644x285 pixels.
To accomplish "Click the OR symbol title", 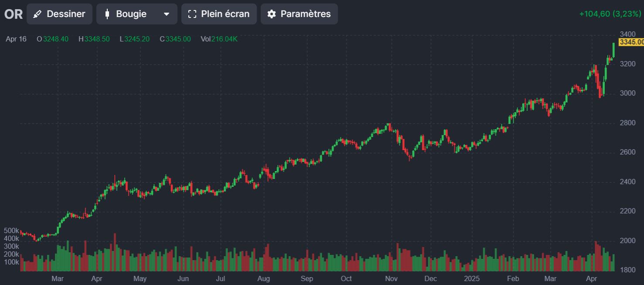I will coord(13,14).
